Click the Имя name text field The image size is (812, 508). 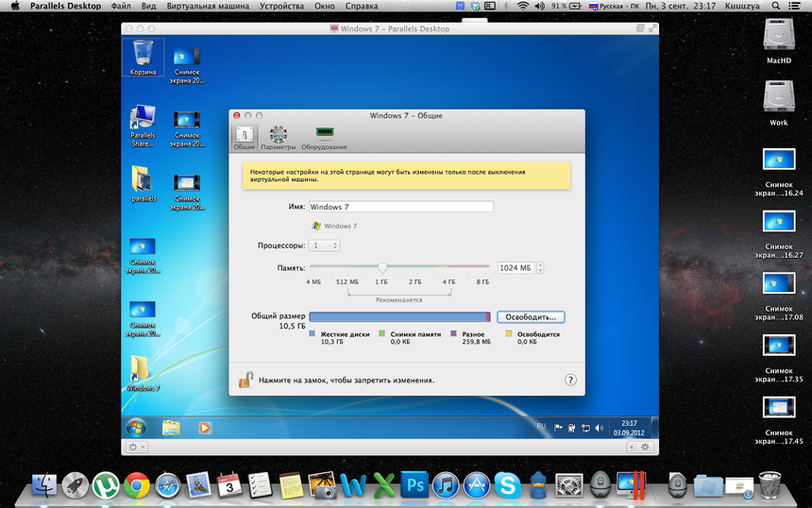(x=400, y=207)
